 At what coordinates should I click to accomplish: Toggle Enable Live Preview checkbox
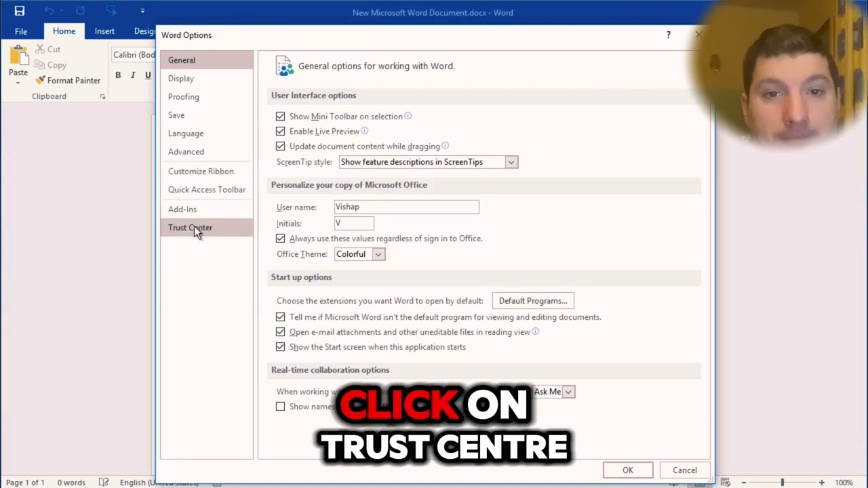click(x=280, y=131)
